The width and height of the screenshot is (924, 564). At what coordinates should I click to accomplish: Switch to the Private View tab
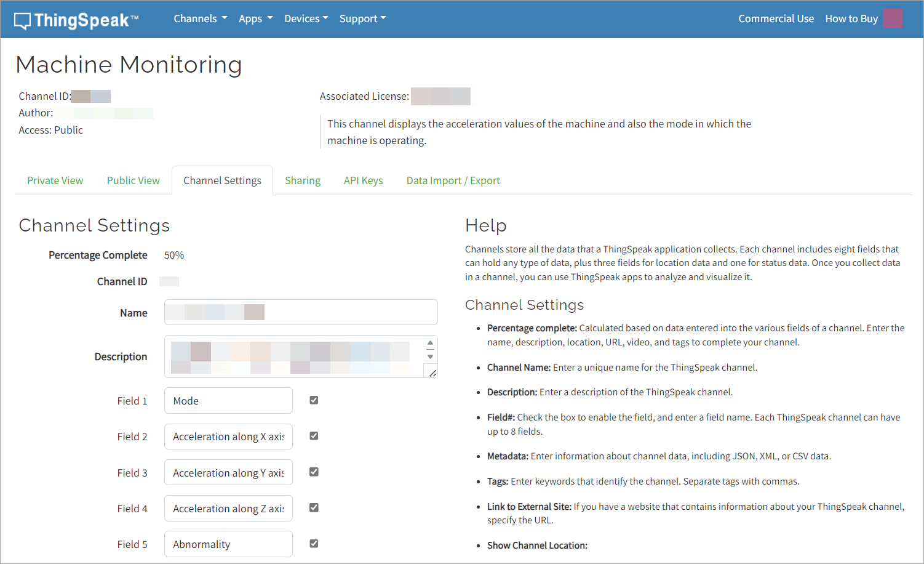(x=55, y=180)
